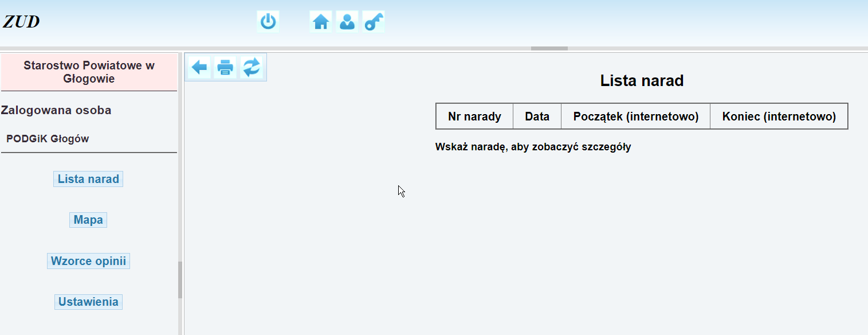The height and width of the screenshot is (335, 868).
Task: Print the meeting list via printer icon
Action: tap(225, 67)
